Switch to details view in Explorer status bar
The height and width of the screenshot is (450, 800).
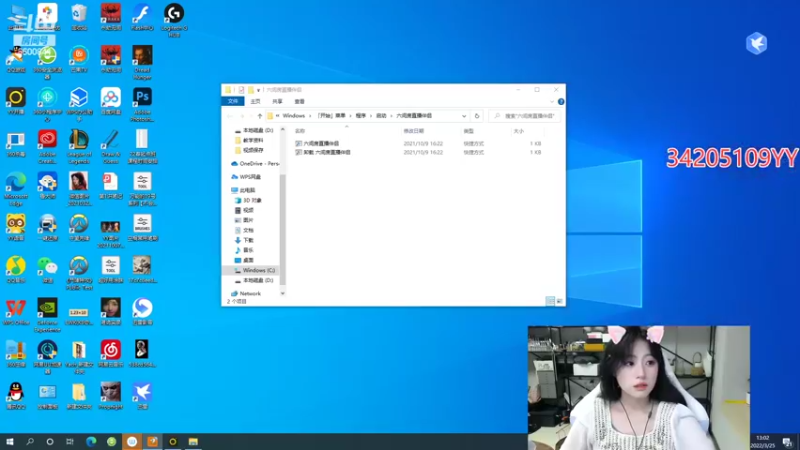tap(550, 301)
